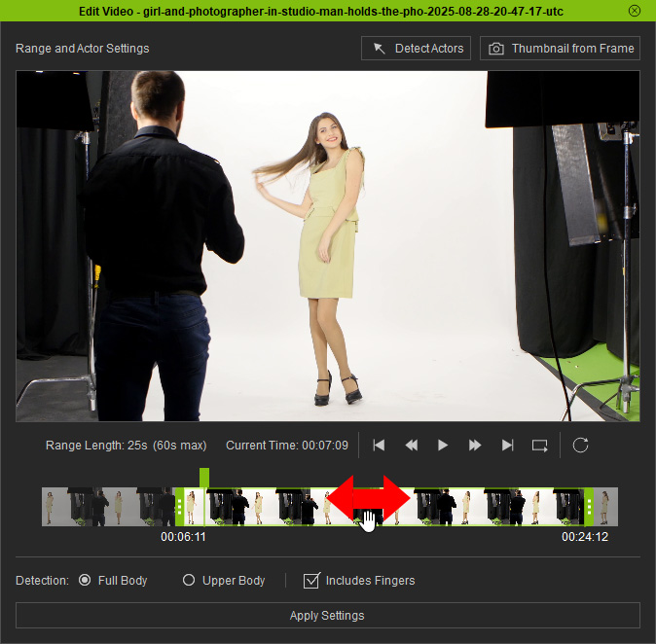656x644 pixels.
Task: Play the video preview
Action: click(x=443, y=446)
